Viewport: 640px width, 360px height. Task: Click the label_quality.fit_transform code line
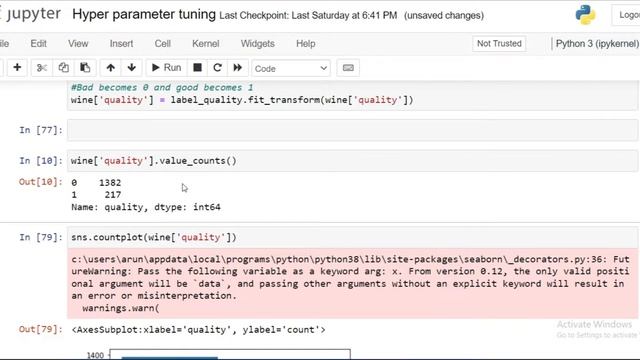(242, 100)
